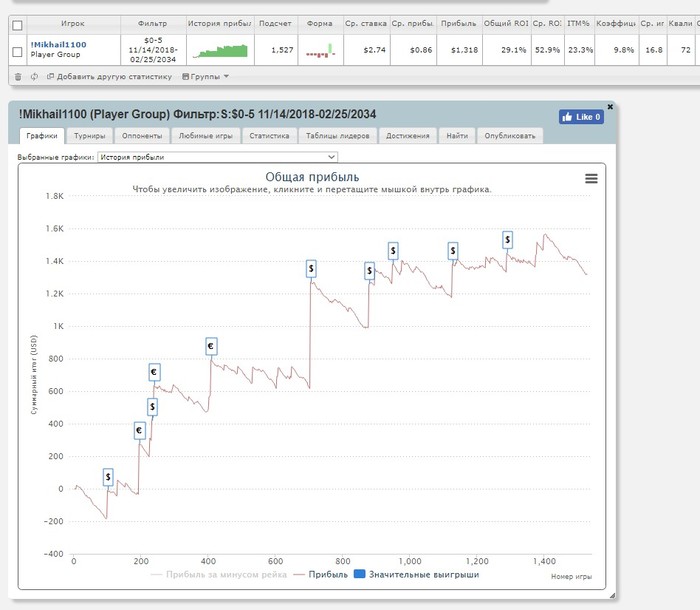The width and height of the screenshot is (700, 610).
Task: Open the 'Таблицы лидеров' tab
Action: [x=338, y=136]
